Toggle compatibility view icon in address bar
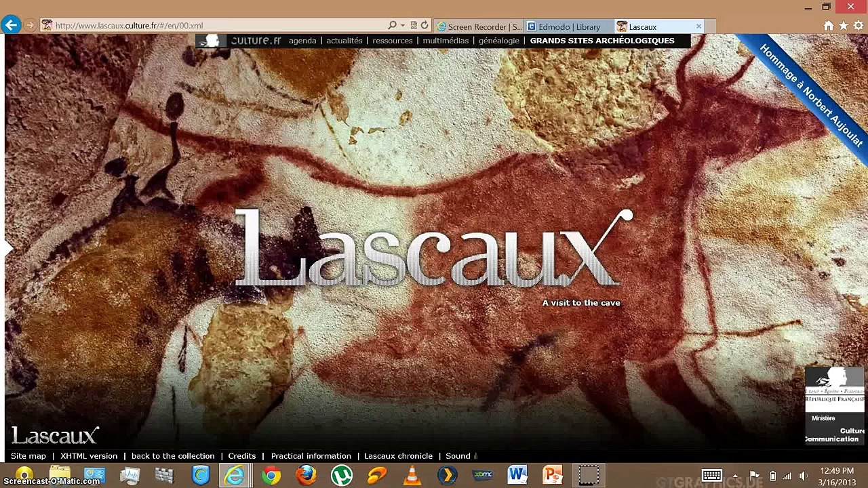This screenshot has width=868, height=488. pyautogui.click(x=413, y=26)
